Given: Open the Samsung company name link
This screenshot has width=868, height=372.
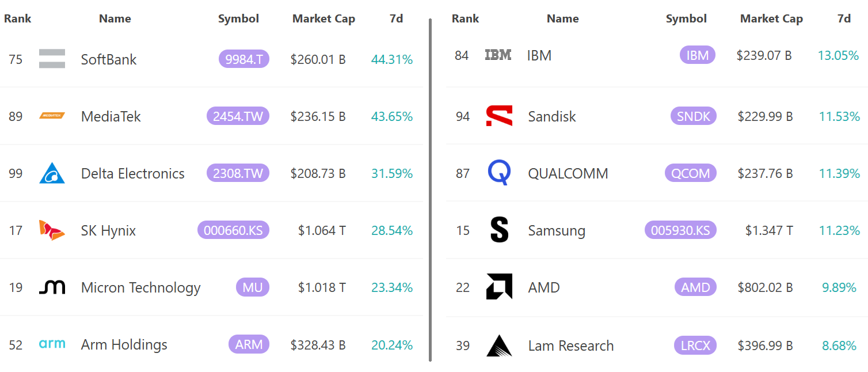Looking at the screenshot, I should pos(557,230).
